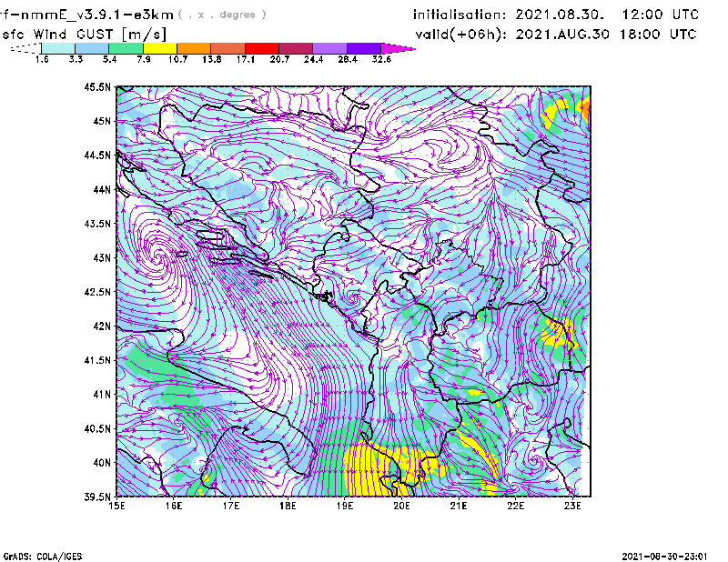728x562 pixels.
Task: Click the "sfc Wind GUST [m/s]" title
Action: click(x=84, y=35)
